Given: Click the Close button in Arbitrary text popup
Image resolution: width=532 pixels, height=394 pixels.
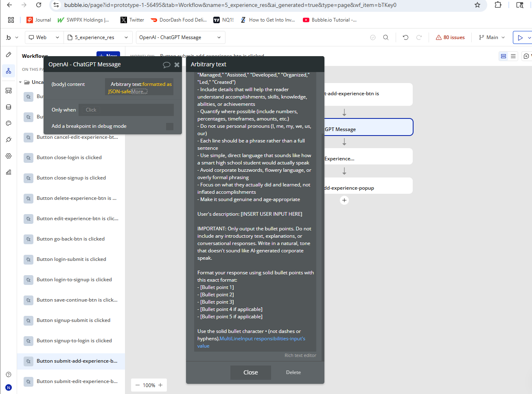Looking at the screenshot, I should pyautogui.click(x=251, y=372).
